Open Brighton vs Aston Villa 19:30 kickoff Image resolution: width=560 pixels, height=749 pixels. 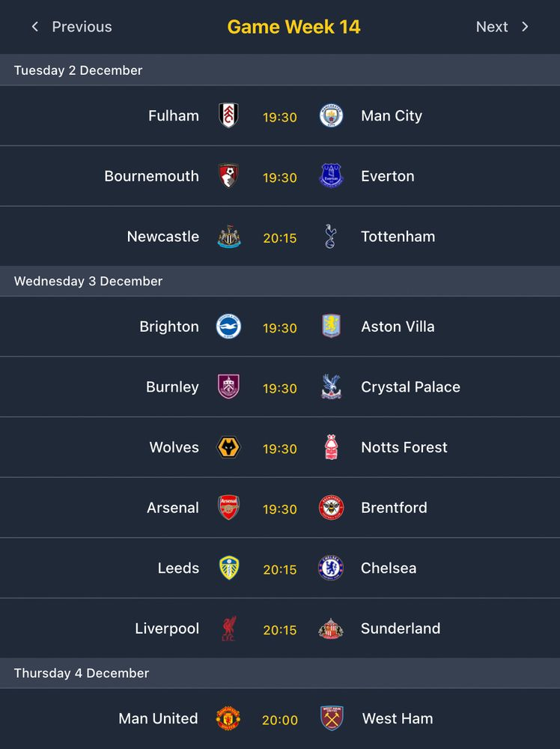[280, 327]
